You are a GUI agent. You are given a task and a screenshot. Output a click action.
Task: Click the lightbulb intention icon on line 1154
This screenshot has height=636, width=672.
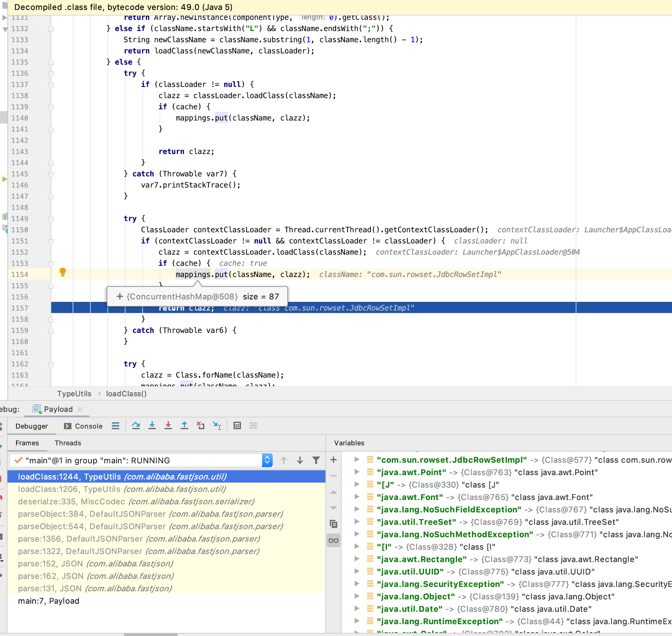(63, 272)
